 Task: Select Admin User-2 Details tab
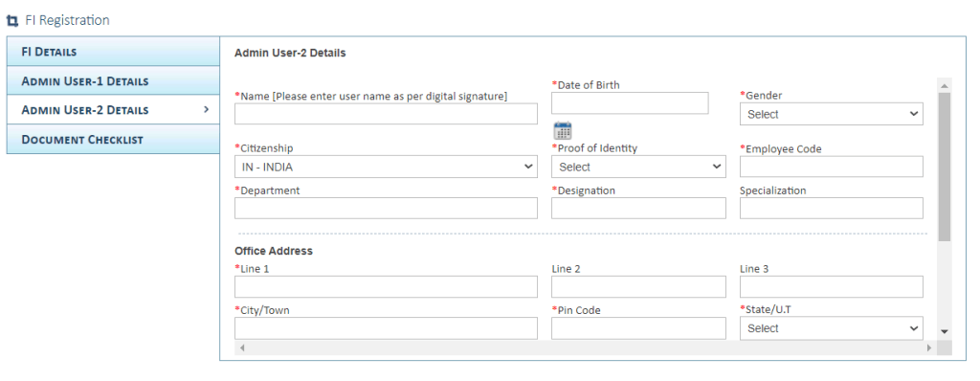(113, 110)
